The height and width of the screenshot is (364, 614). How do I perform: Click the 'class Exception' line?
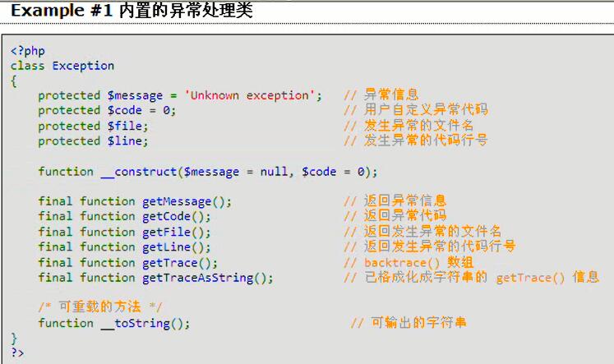(62, 66)
